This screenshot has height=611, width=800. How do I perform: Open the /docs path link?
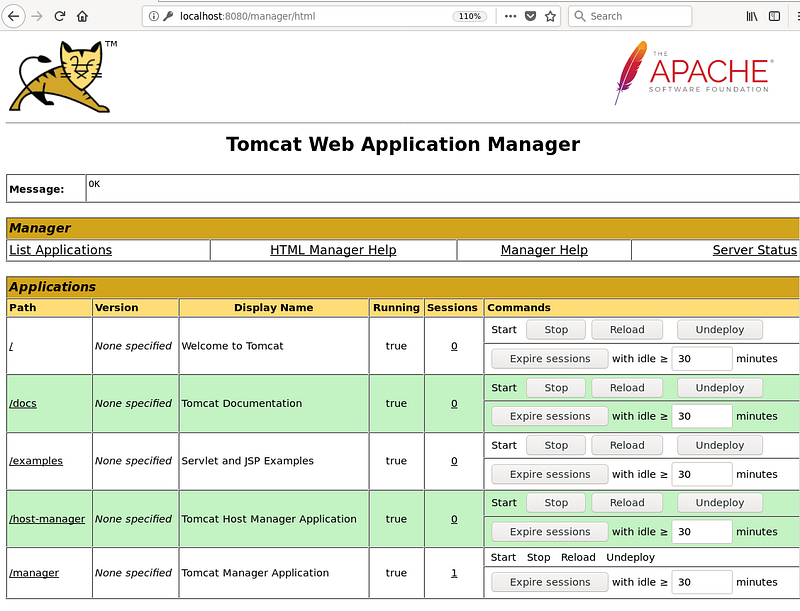coord(23,403)
